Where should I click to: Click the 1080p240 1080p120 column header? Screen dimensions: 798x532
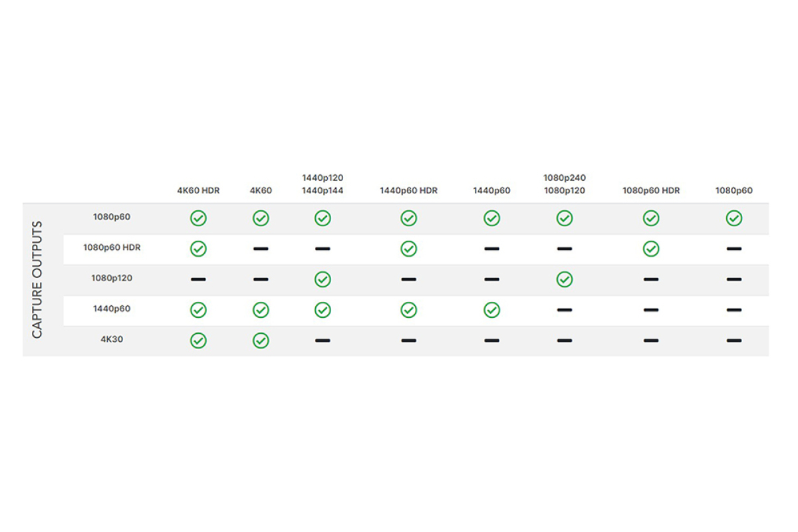[565, 184]
